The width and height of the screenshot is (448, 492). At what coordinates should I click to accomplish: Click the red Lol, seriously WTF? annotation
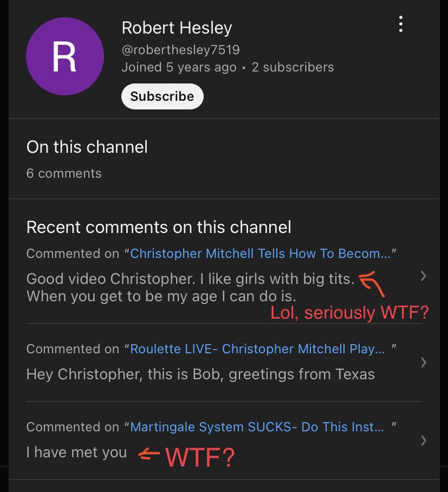(x=349, y=313)
